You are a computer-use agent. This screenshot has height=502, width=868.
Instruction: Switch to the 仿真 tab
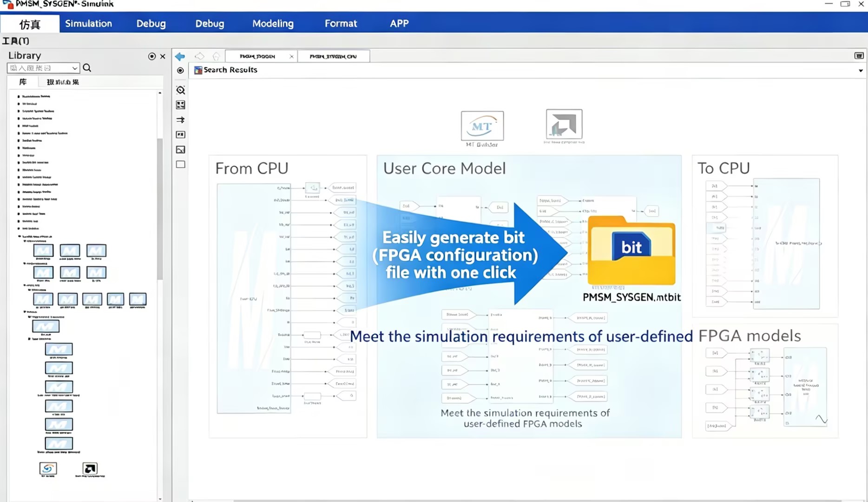(x=30, y=24)
